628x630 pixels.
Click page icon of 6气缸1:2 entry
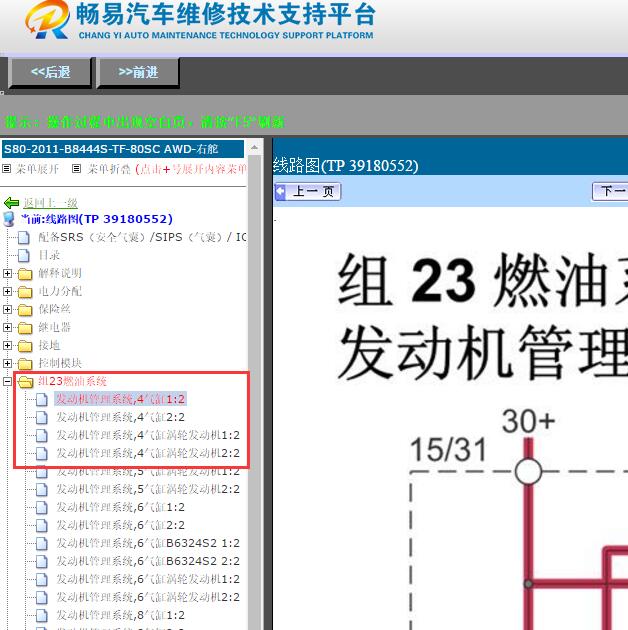click(x=41, y=507)
